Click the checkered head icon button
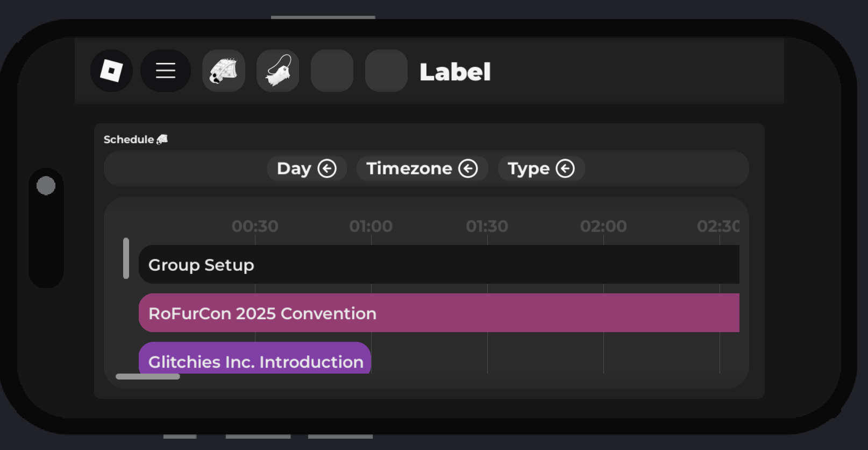 (x=224, y=71)
